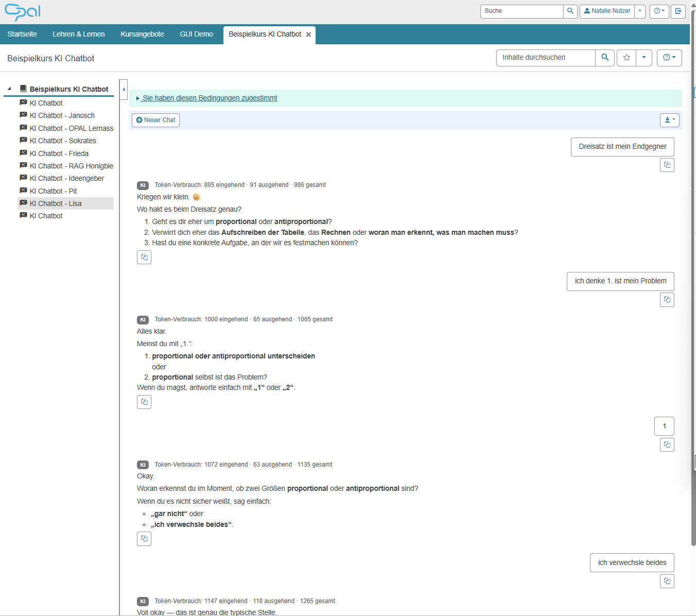Click the content search magnifier button
Screen dimensions: 696x616
coord(605,58)
